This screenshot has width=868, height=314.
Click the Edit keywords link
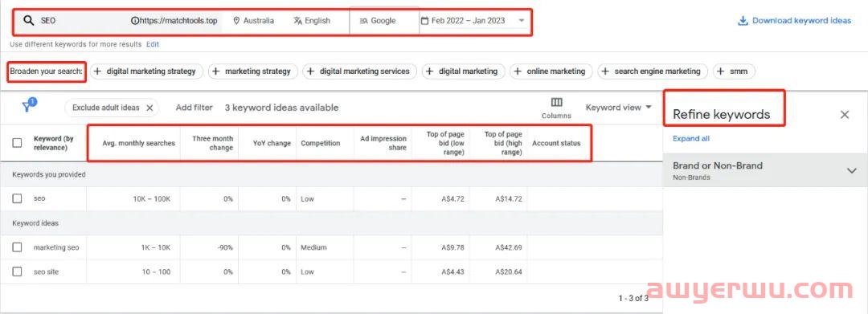[153, 44]
